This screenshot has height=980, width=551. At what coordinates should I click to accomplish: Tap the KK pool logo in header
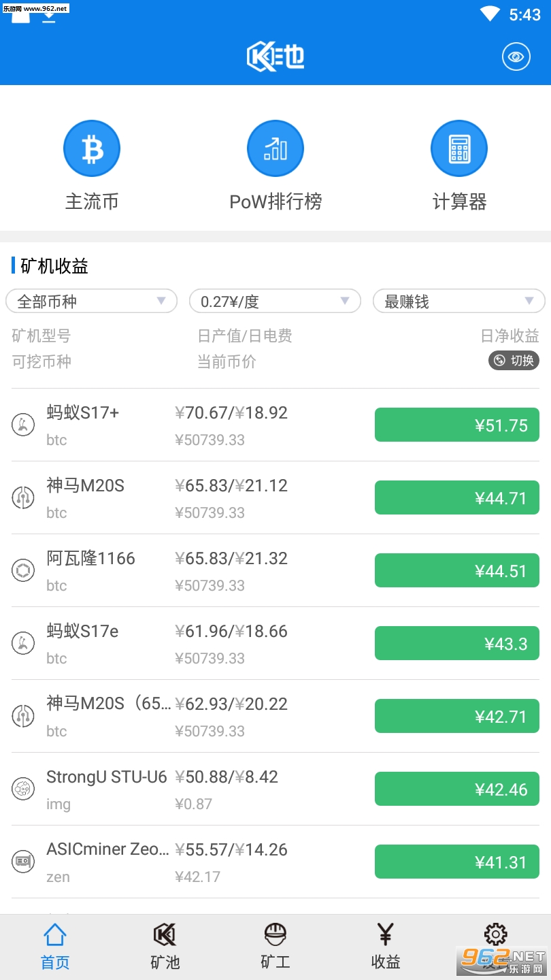pyautogui.click(x=275, y=57)
